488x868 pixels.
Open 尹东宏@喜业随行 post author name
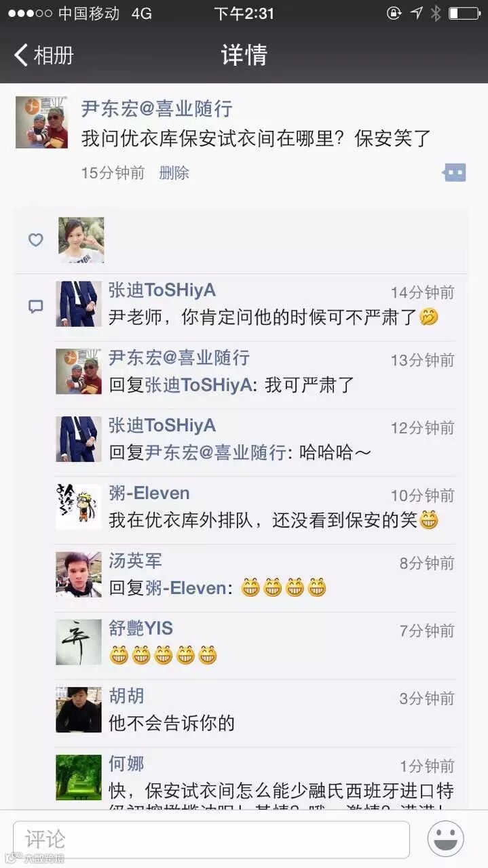[157, 108]
